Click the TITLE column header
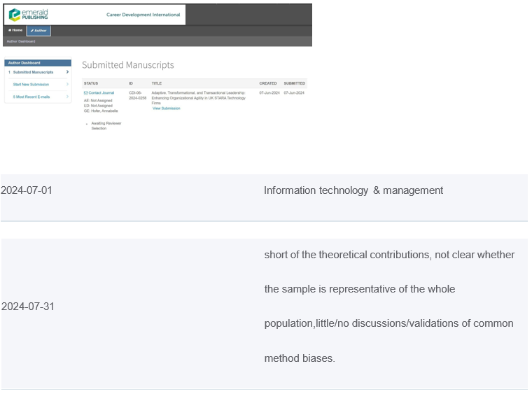The height and width of the screenshot is (394, 532). coord(157,83)
